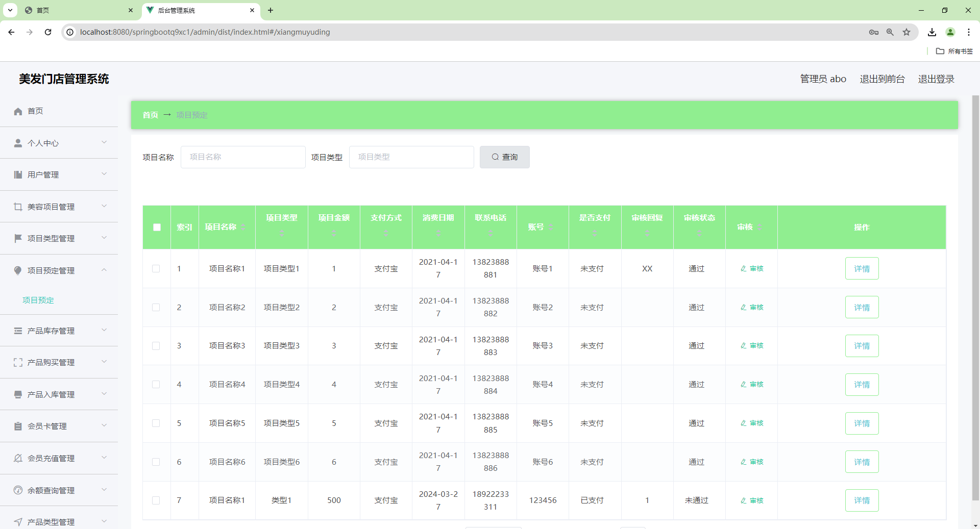The image size is (980, 529).
Task: Click the home icon beside 首页 in sidebar
Action: point(18,111)
